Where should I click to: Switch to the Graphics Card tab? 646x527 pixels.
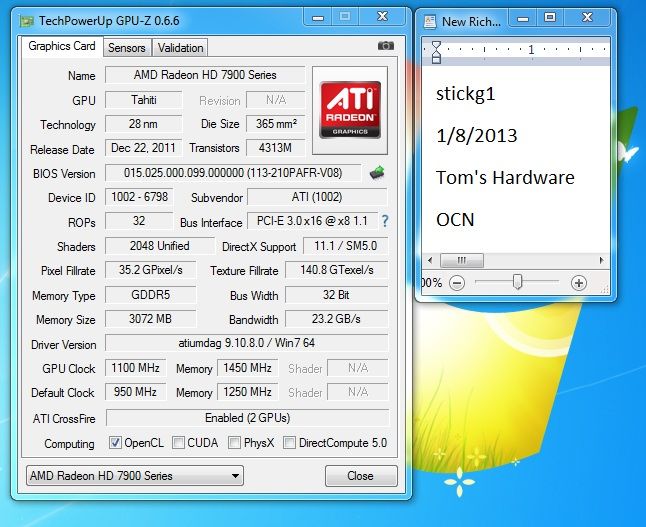tap(62, 46)
